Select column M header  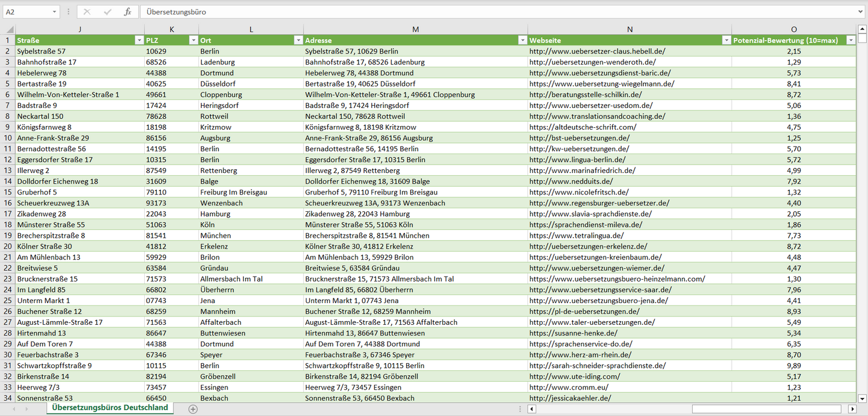pyautogui.click(x=416, y=29)
